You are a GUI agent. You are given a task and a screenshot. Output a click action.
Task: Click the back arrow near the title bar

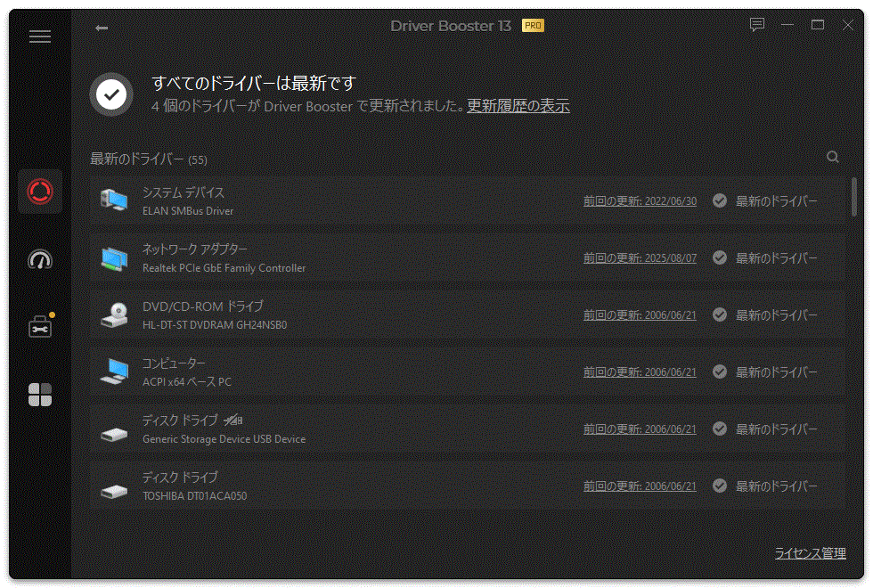[101, 28]
